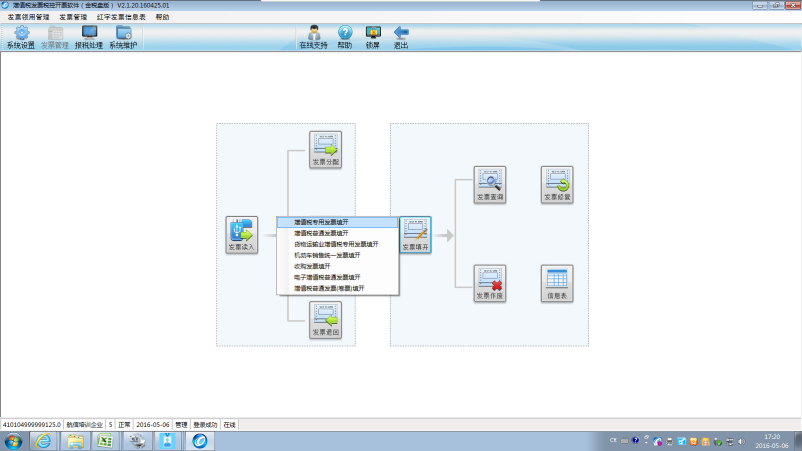Click the 发票分配 icon
Image resolution: width=802 pixels, height=451 pixels.
pyautogui.click(x=325, y=150)
